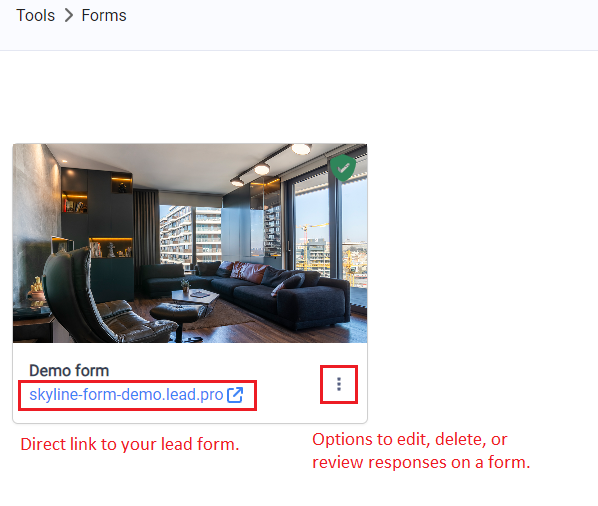Go to the Tools breadcrumb
The width and height of the screenshot is (598, 506).
(x=35, y=16)
